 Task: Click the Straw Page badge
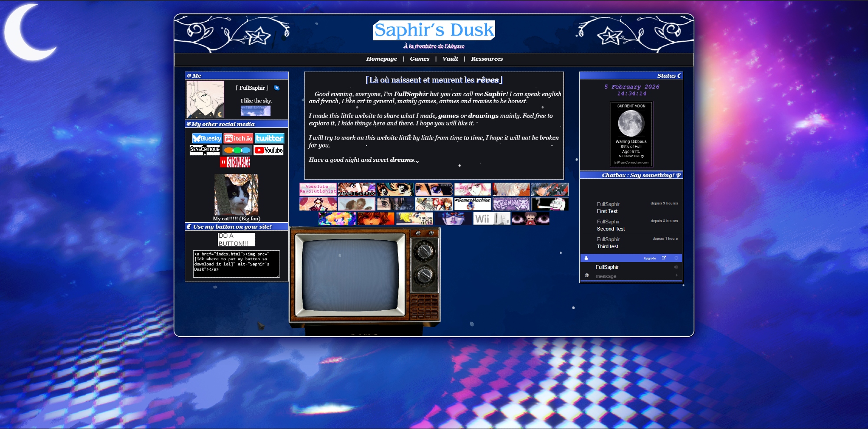tap(235, 162)
